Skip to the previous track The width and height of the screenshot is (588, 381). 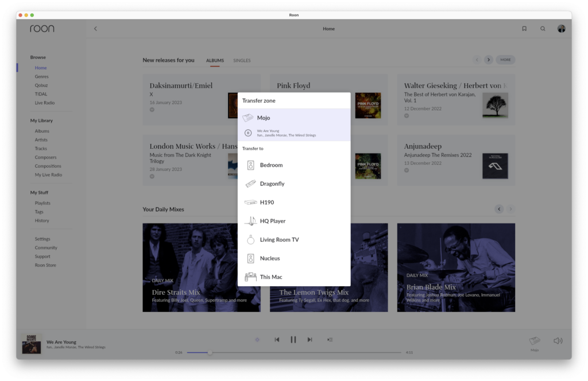tap(277, 340)
